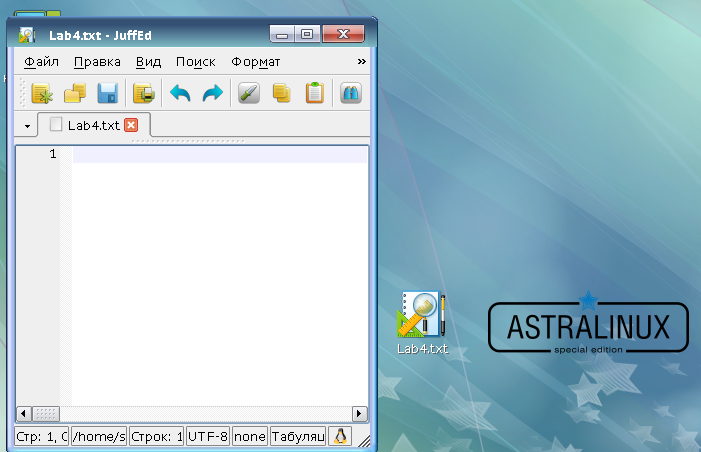The image size is (701, 452).
Task: Select the Lab4.txt desktop file icon
Action: 422,323
